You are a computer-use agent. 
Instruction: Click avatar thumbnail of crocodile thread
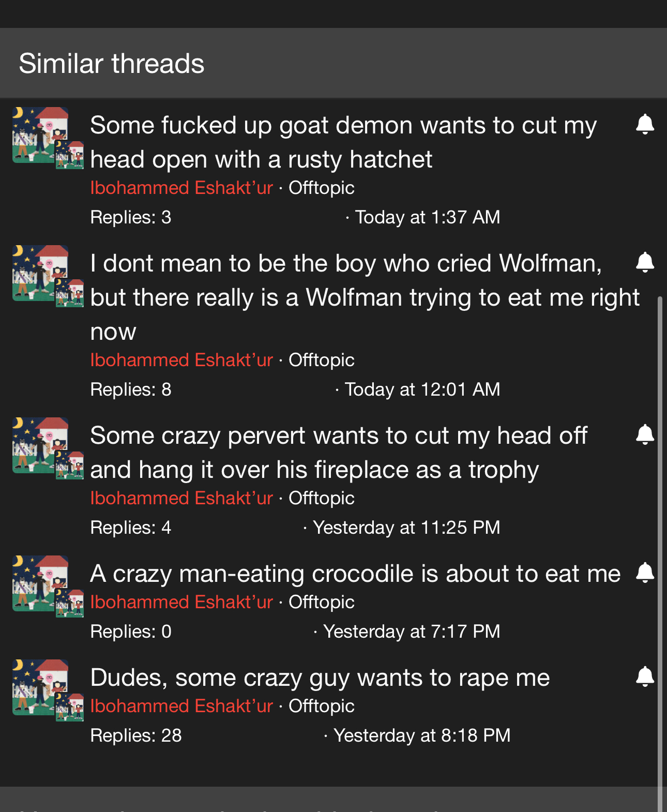click(x=41, y=584)
